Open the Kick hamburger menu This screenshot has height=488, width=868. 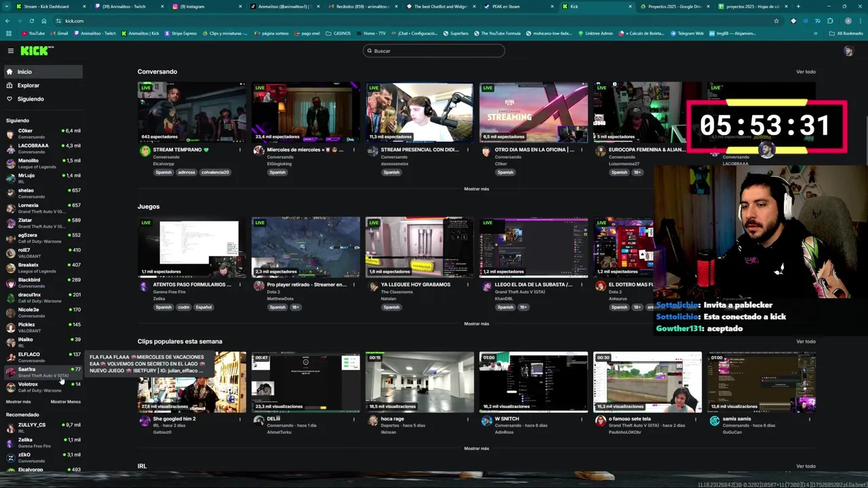click(x=10, y=51)
